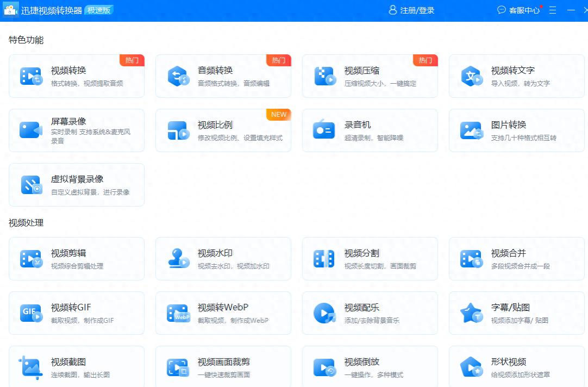Open the 图片转换 image conversion card

(516, 130)
